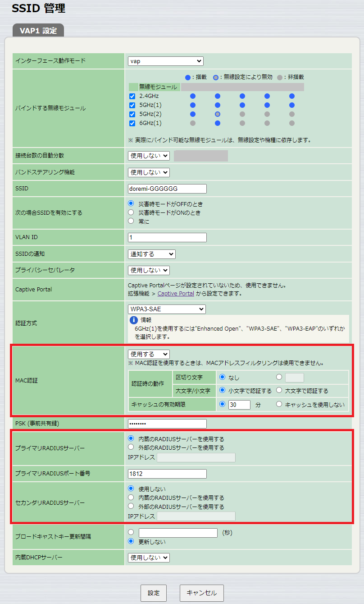
Task: Toggle the 5GHz(1) module checkbox
Action: click(x=132, y=105)
